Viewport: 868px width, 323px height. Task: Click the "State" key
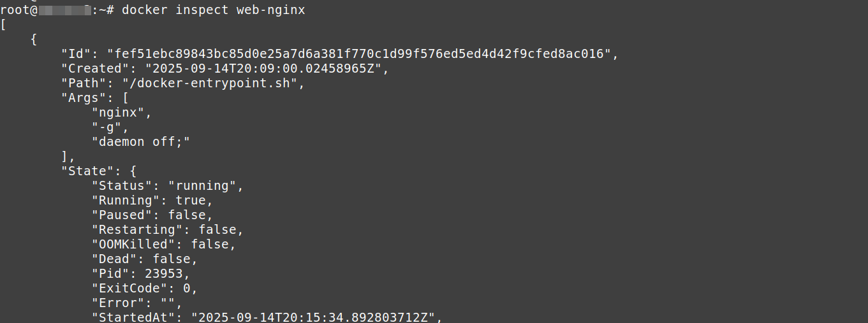pos(87,171)
